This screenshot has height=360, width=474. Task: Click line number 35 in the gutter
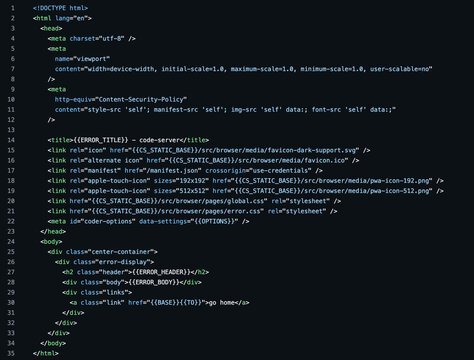coord(11,353)
